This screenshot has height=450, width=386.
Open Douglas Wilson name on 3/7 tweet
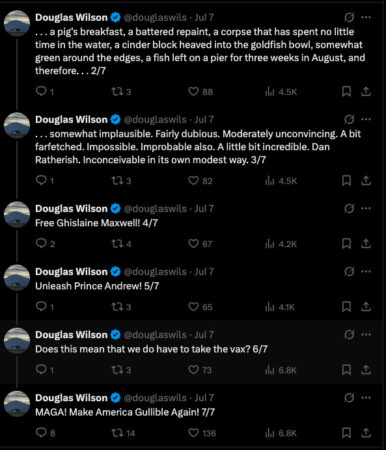(x=71, y=119)
